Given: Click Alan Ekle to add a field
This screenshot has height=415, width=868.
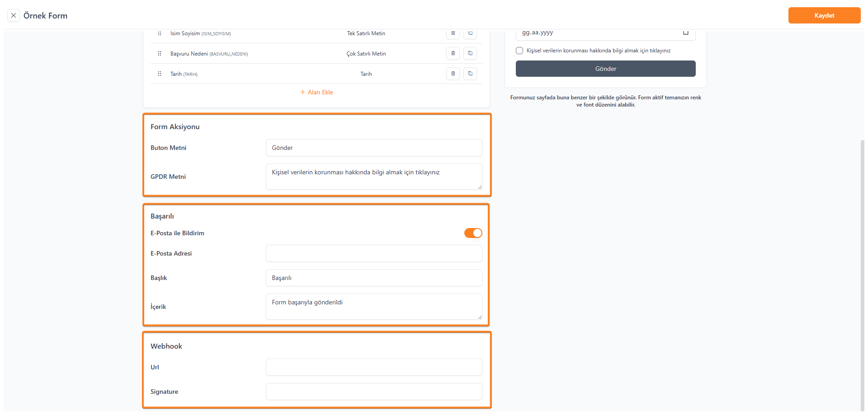Looking at the screenshot, I should point(316,92).
